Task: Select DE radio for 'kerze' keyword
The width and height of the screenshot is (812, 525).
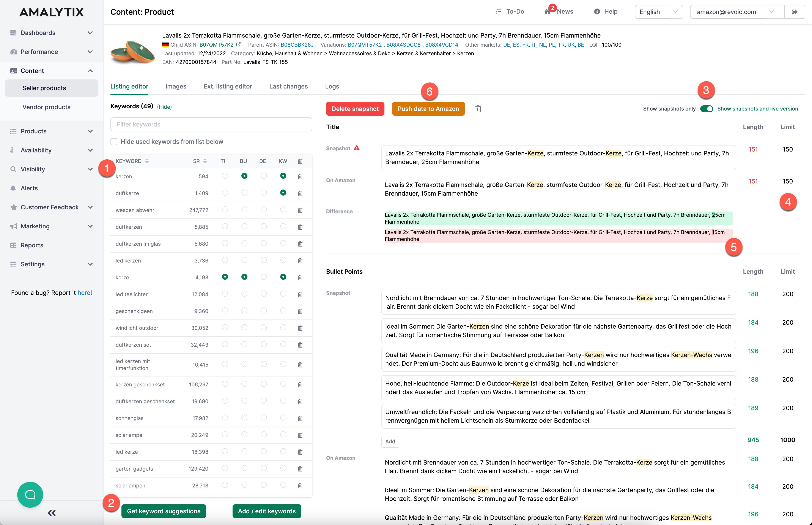Action: pyautogui.click(x=264, y=277)
